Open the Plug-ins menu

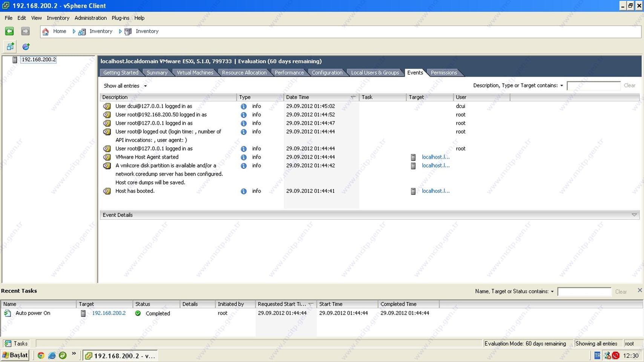coord(120,18)
